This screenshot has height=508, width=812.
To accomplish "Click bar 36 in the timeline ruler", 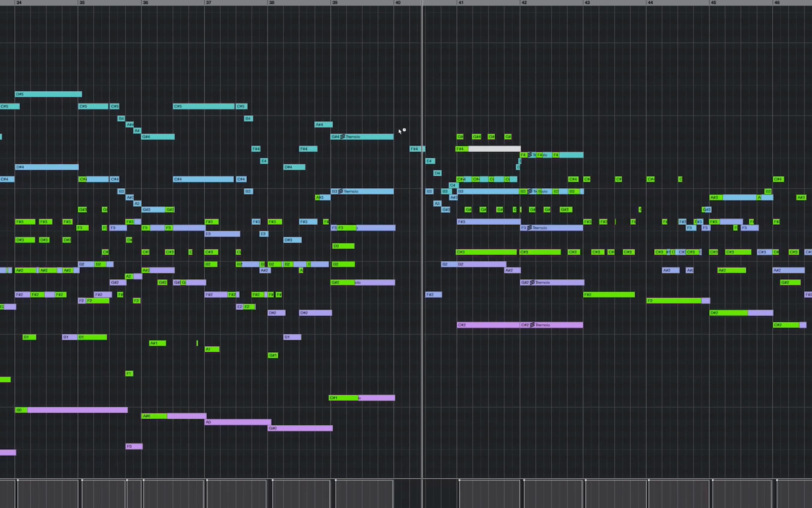I will (145, 2).
